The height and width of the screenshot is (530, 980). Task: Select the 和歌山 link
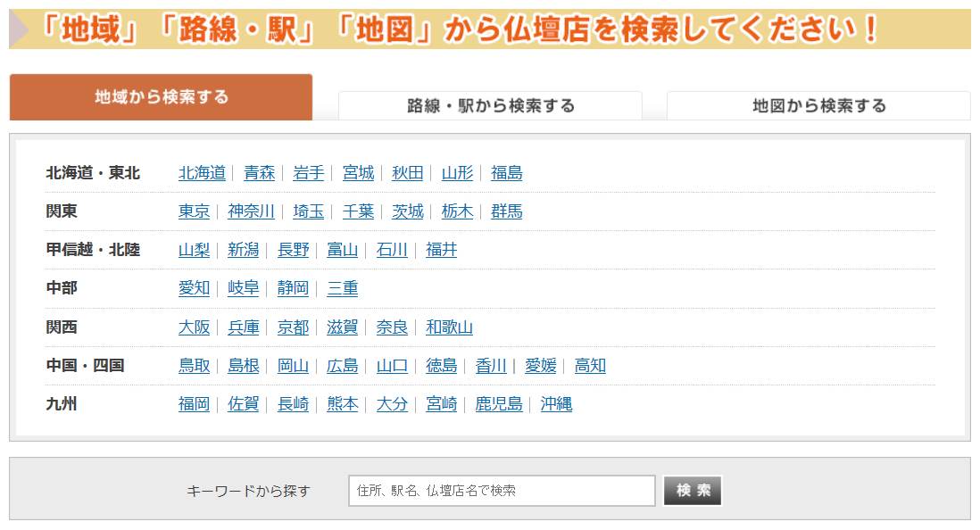click(x=449, y=327)
